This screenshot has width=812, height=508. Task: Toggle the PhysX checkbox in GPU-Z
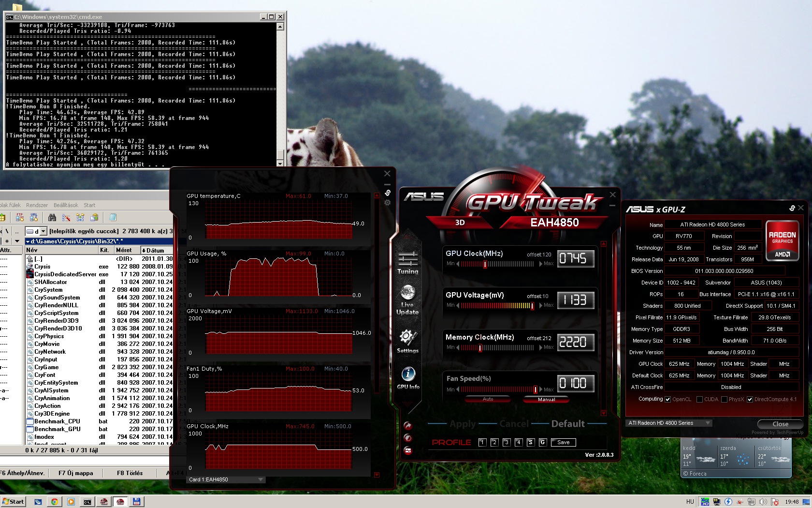click(724, 399)
